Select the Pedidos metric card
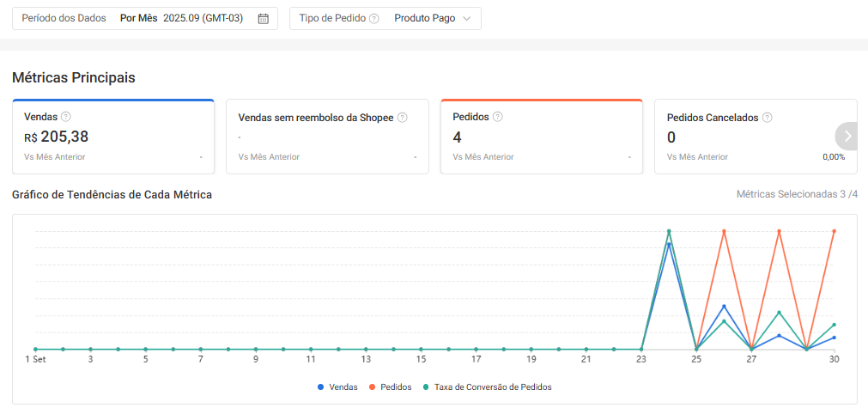Viewport: 868px width, 408px height. (541, 137)
